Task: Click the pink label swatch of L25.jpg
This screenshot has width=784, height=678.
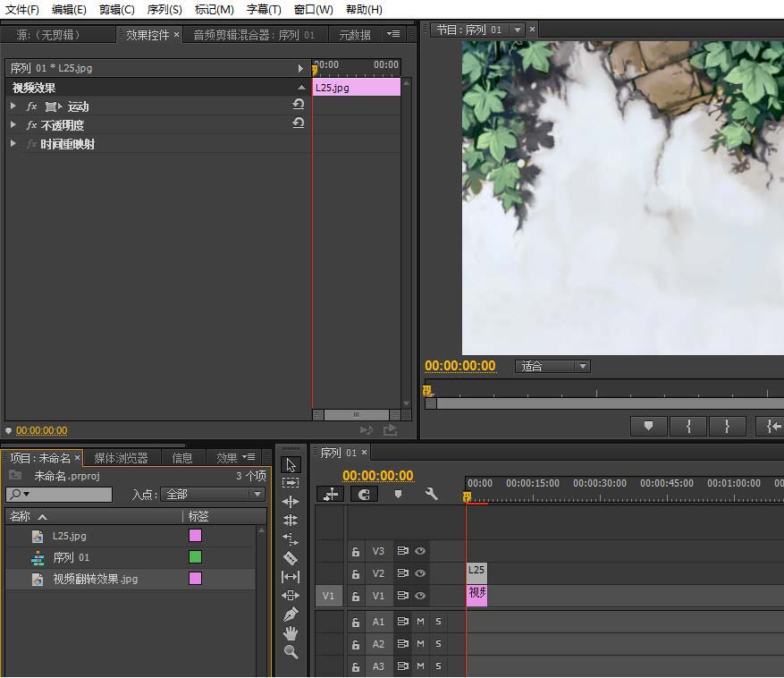Action: click(195, 536)
